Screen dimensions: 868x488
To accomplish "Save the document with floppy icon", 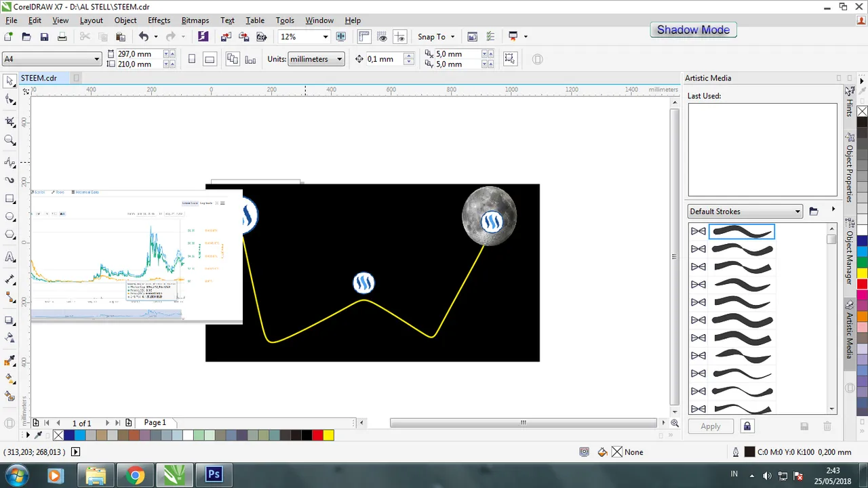I will (44, 37).
